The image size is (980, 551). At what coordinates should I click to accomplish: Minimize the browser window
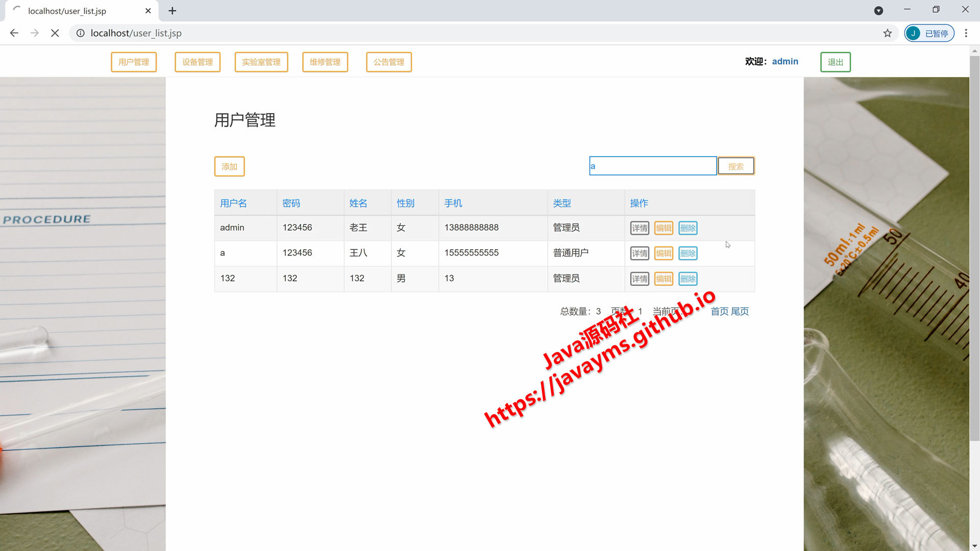(x=907, y=9)
